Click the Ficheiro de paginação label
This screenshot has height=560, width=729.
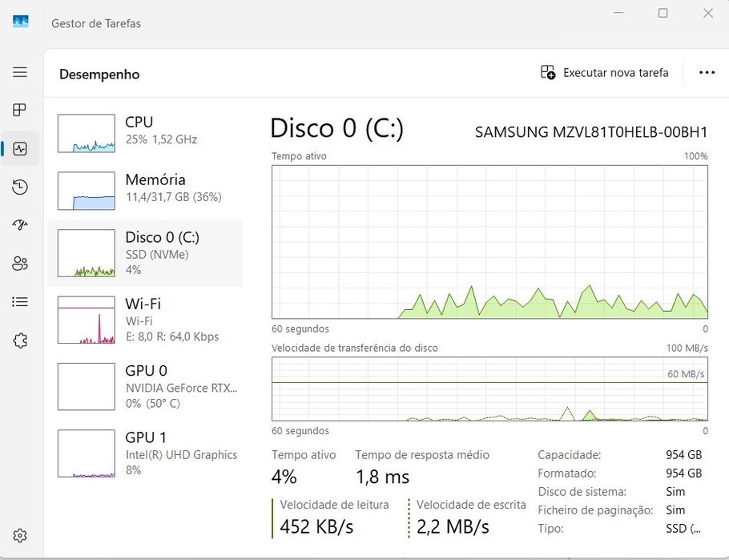(595, 510)
